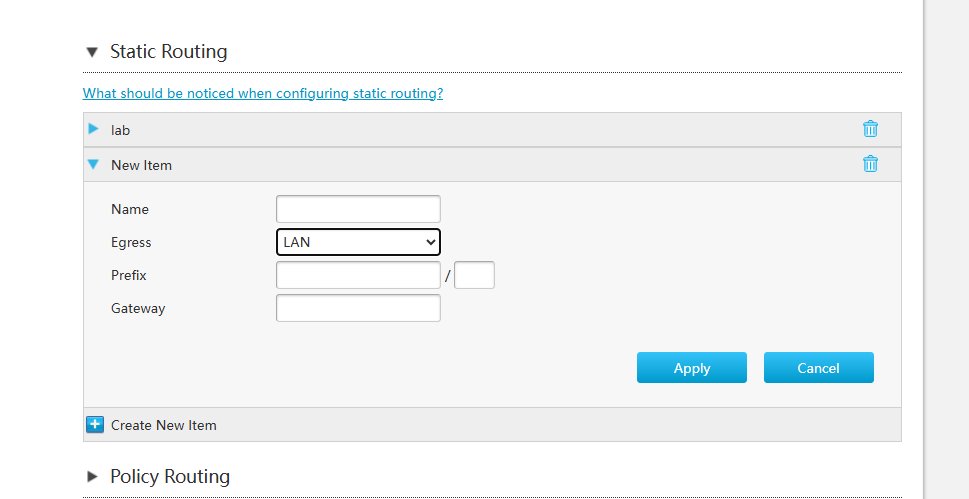969x499 pixels.
Task: Collapse the New Item arrow
Action: [x=93, y=164]
